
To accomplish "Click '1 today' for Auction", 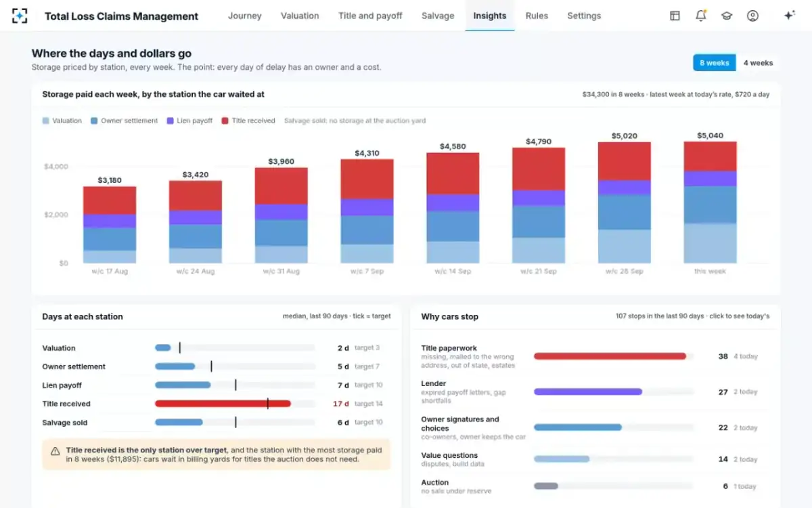I will coord(745,486).
